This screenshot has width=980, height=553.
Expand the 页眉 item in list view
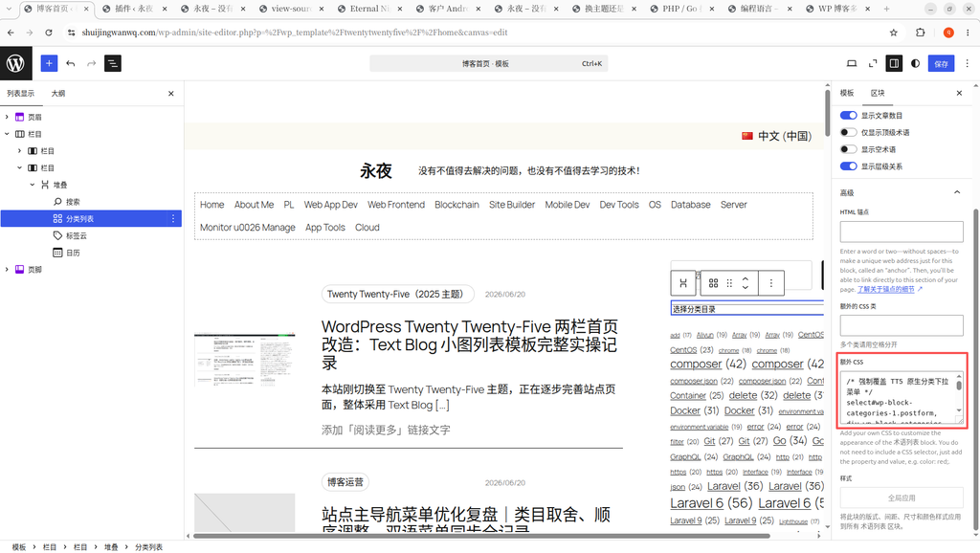(x=7, y=117)
